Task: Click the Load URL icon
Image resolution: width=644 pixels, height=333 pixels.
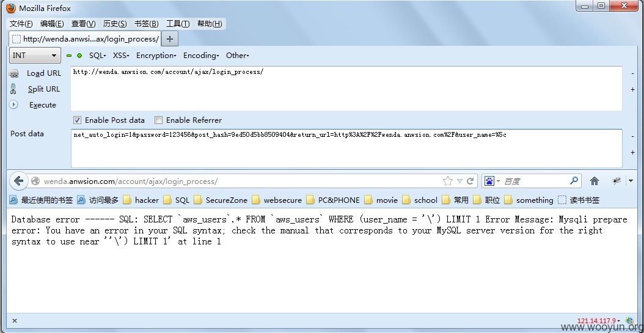Action: 13,73
